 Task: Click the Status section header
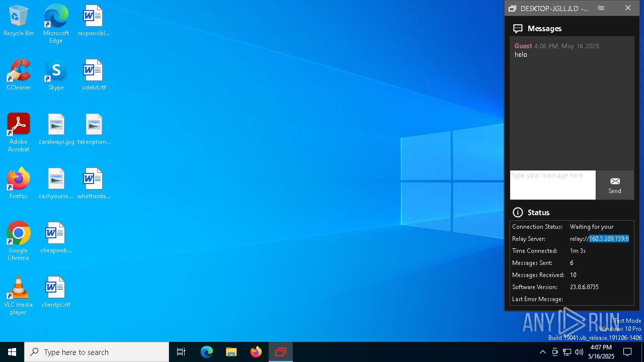[531, 213]
